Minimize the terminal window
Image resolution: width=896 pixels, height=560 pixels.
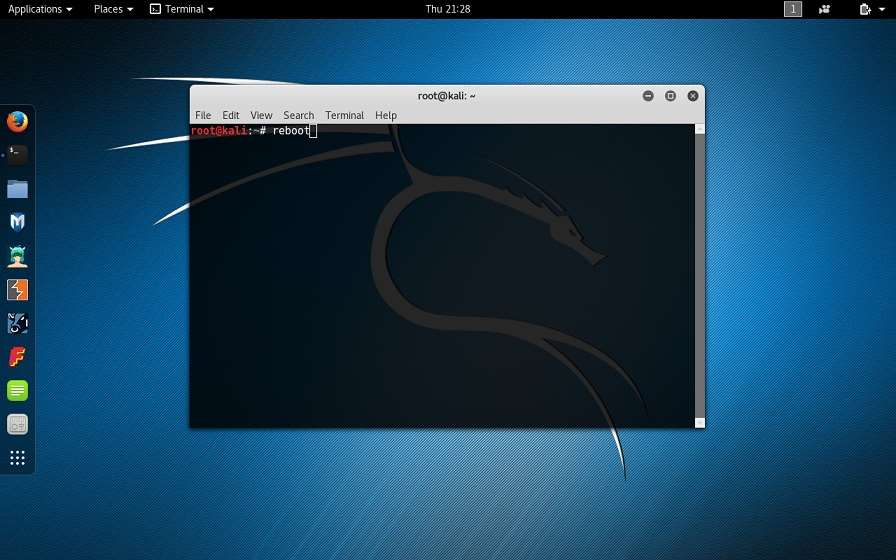[648, 96]
